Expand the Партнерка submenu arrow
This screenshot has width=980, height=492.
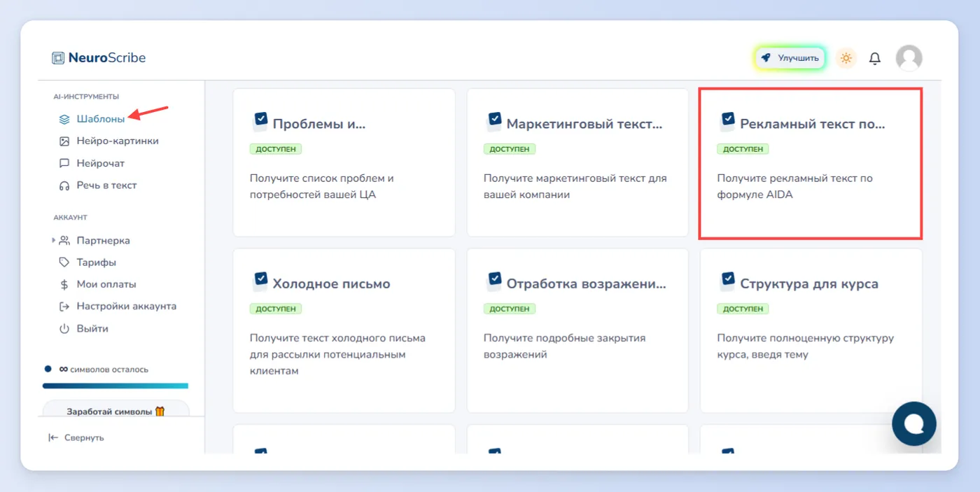click(54, 241)
